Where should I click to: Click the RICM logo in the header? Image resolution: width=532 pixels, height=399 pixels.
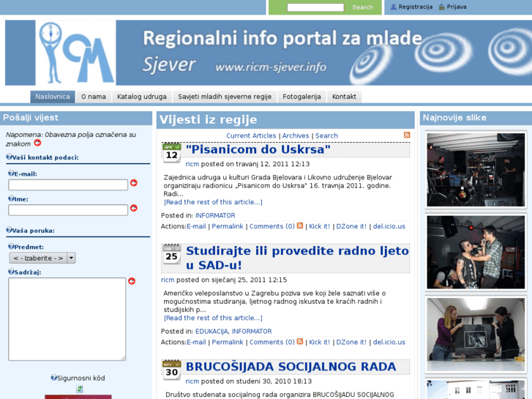click(76, 53)
